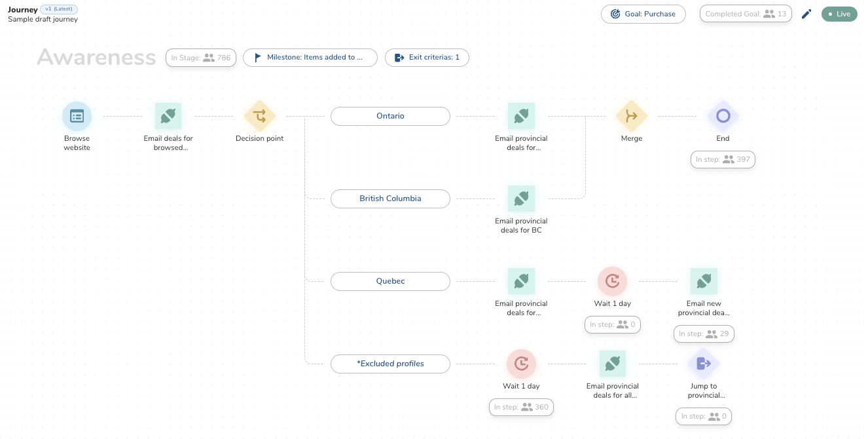
Task: Click the Completed Goal: 13 button
Action: pos(746,14)
